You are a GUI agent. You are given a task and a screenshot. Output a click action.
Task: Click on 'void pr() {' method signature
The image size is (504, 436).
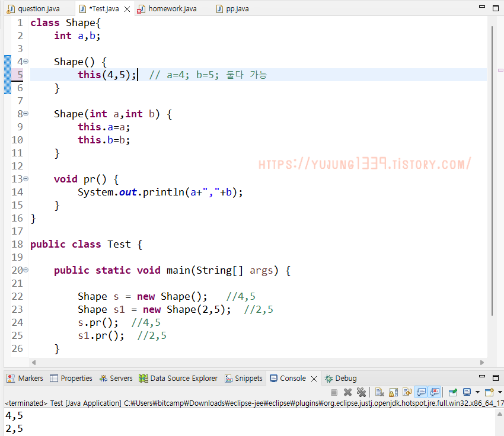click(x=87, y=179)
